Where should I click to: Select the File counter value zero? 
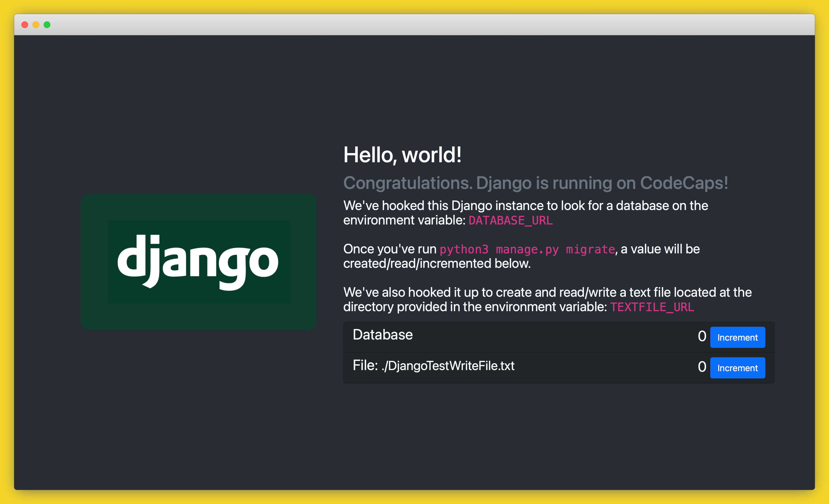tap(702, 367)
